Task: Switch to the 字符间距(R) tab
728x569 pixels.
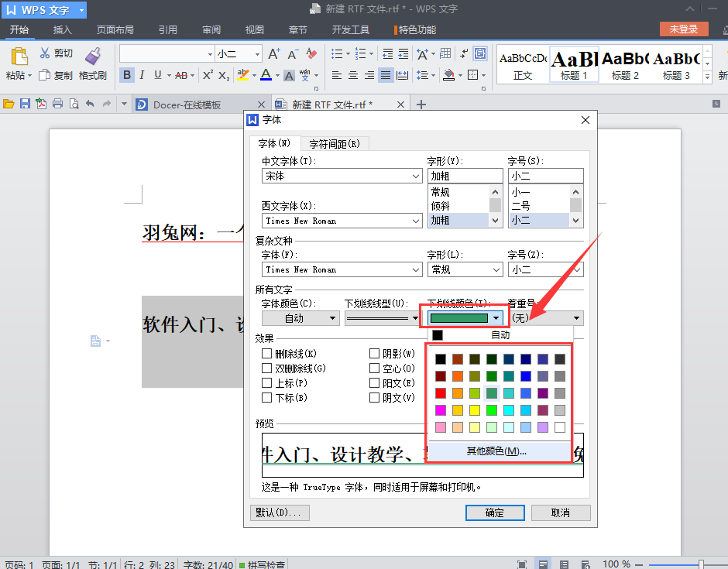Action: click(x=335, y=144)
